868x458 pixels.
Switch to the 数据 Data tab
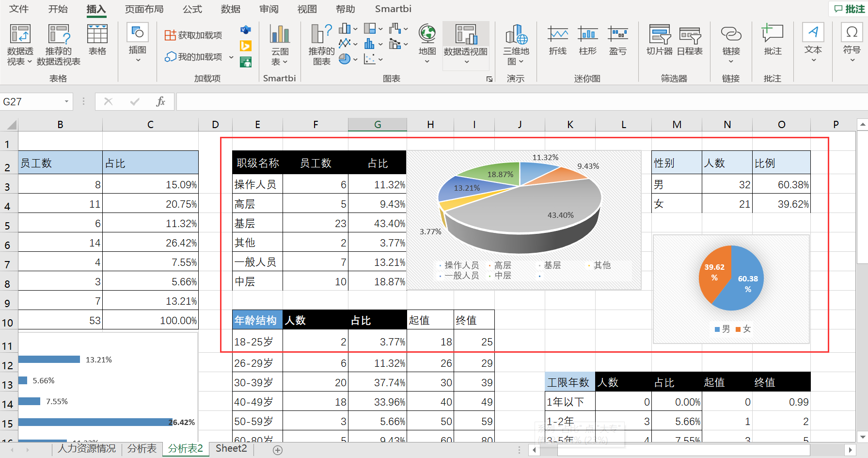click(x=230, y=9)
